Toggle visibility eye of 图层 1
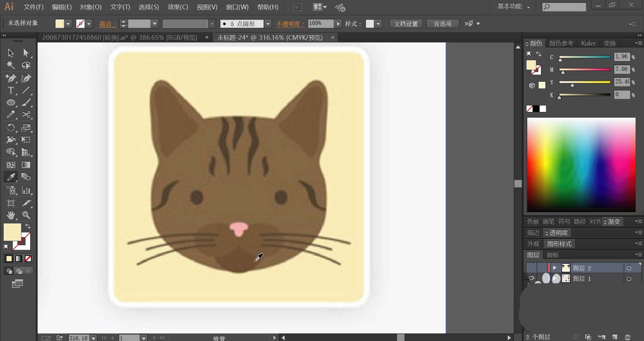The height and width of the screenshot is (341, 644). tap(531, 278)
